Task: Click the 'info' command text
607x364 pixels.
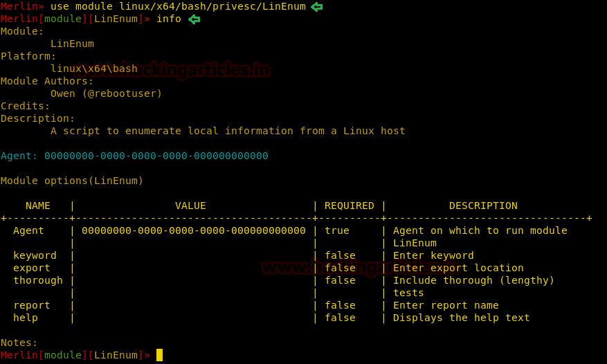Action: [x=169, y=19]
